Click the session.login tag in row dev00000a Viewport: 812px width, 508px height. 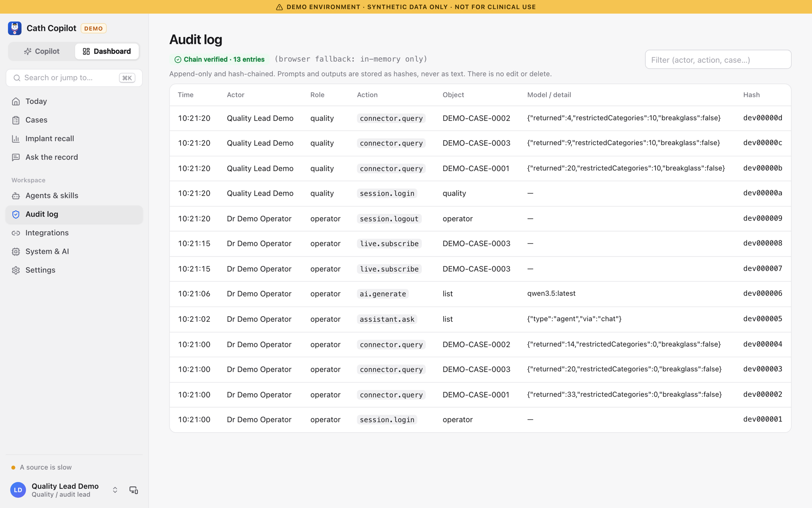[x=387, y=193]
